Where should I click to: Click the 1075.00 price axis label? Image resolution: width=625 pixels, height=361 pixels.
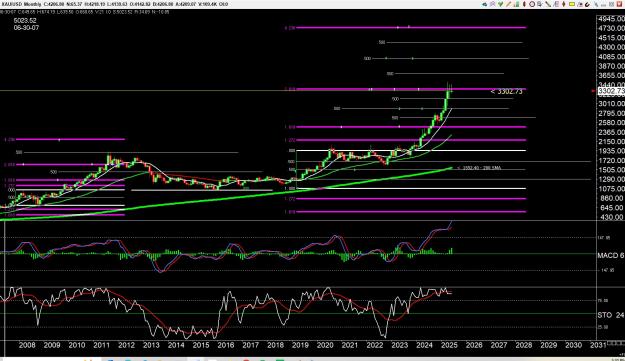pos(611,189)
